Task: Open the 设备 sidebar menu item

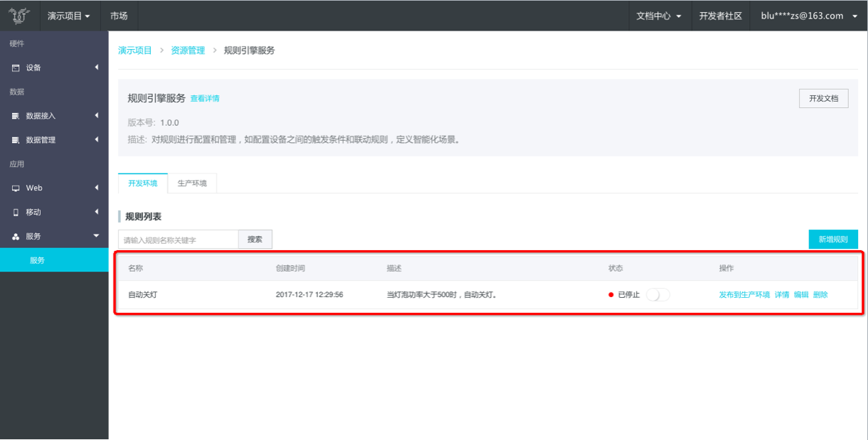Action: pos(54,68)
